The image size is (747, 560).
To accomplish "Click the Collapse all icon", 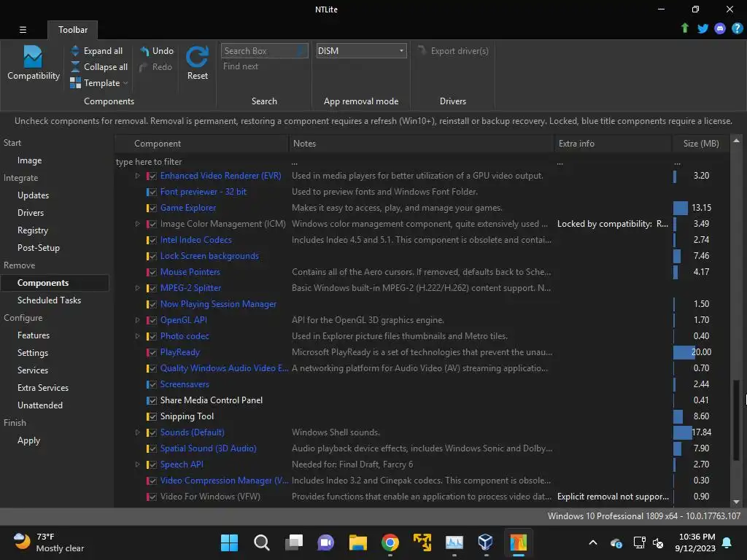I will (x=75, y=66).
